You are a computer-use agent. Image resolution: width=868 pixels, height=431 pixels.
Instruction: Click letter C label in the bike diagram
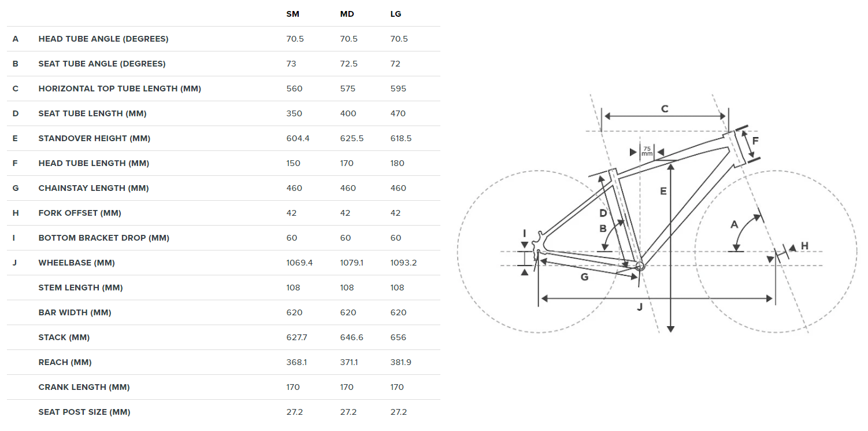pyautogui.click(x=665, y=109)
